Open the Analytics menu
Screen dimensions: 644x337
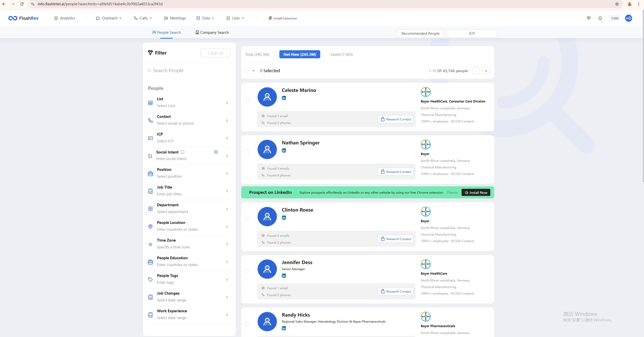point(65,18)
